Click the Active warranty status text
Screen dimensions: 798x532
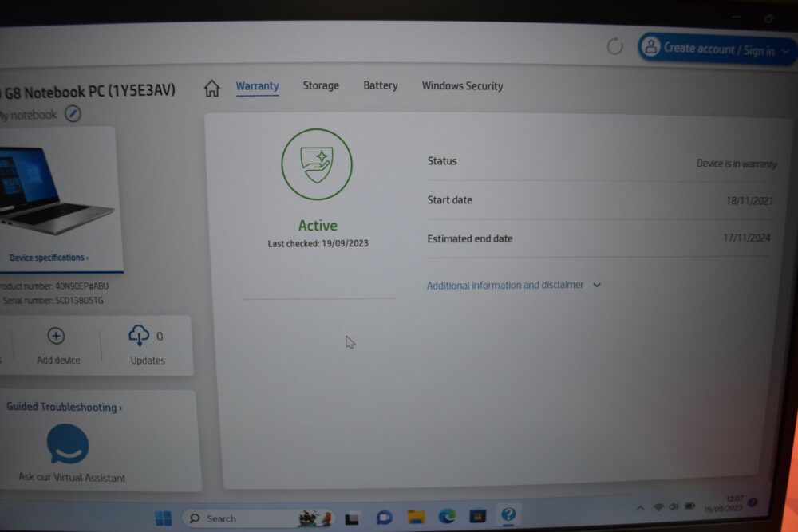pyautogui.click(x=318, y=225)
